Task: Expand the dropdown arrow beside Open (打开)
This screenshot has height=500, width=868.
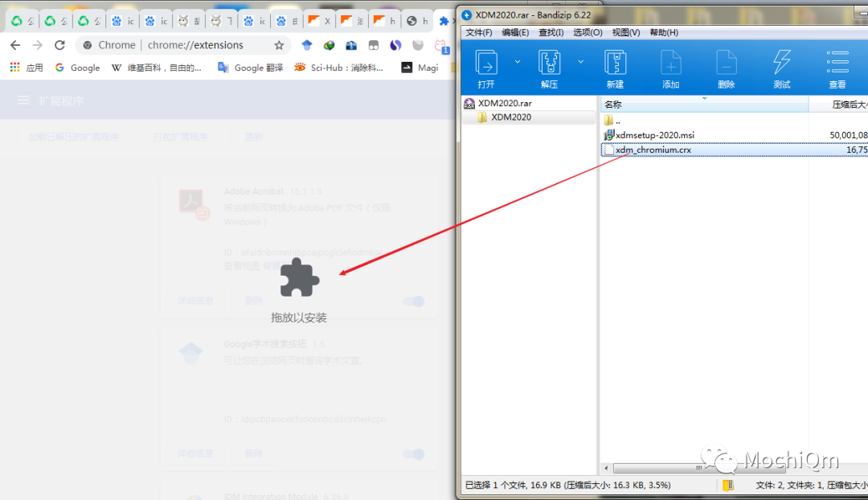Action: [517, 62]
